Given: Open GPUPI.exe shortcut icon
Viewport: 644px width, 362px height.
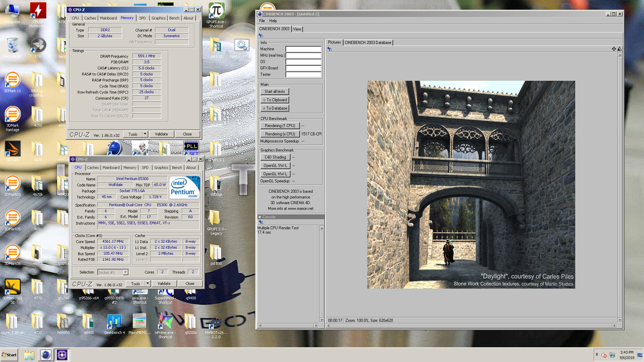Looking at the screenshot, I should click(x=216, y=15).
